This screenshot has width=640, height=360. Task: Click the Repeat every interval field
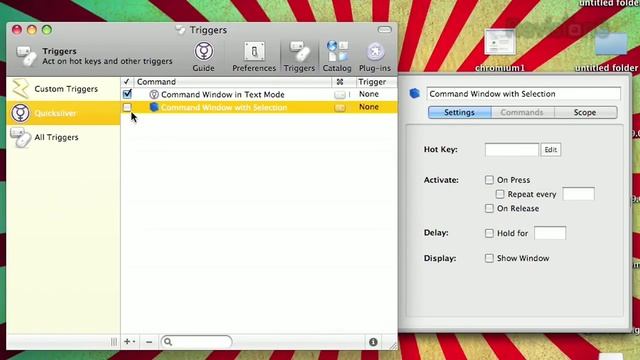pos(578,194)
